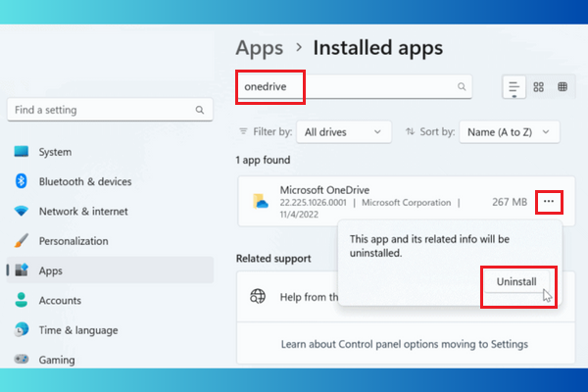Click the Related support heading

[273, 259]
